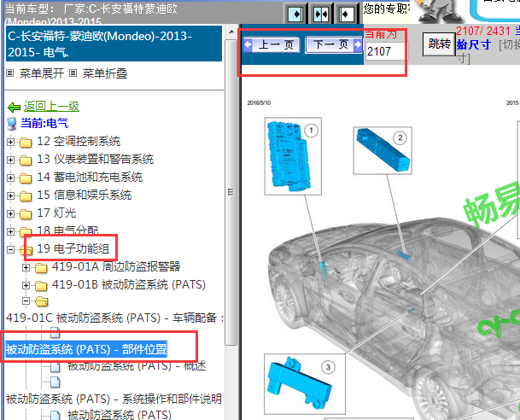The height and width of the screenshot is (420, 520).
Task: Click the left-arrow panel layout icon
Action: pyautogui.click(x=346, y=15)
